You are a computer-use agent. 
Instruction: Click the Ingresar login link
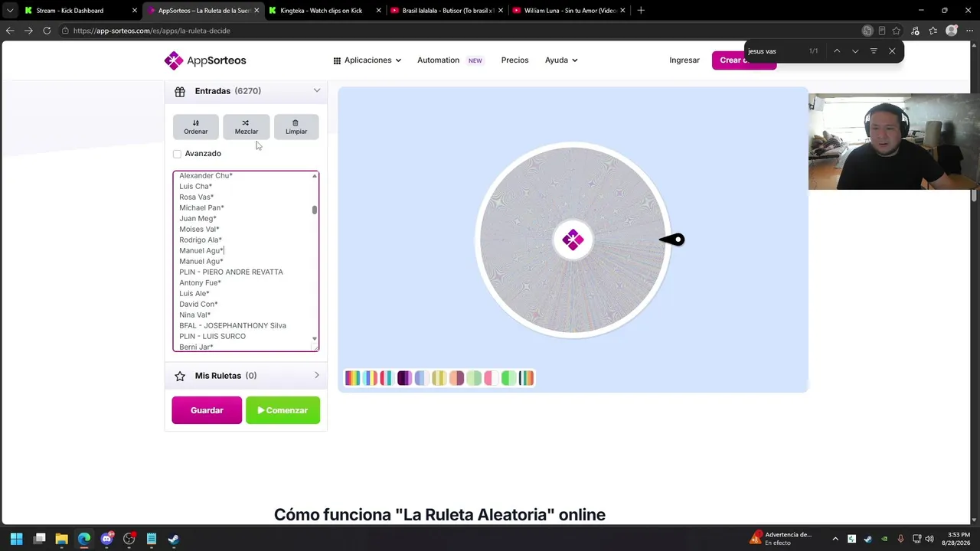click(684, 60)
